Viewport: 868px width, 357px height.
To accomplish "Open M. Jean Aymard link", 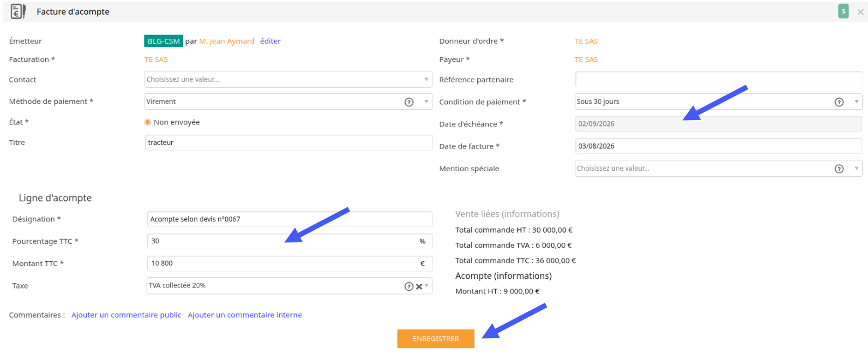I will (227, 41).
